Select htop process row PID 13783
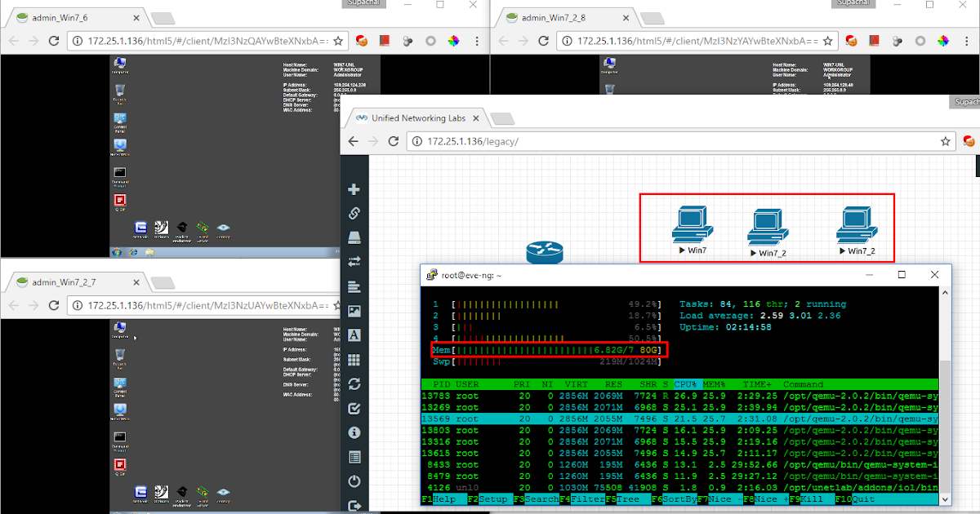 point(679,396)
